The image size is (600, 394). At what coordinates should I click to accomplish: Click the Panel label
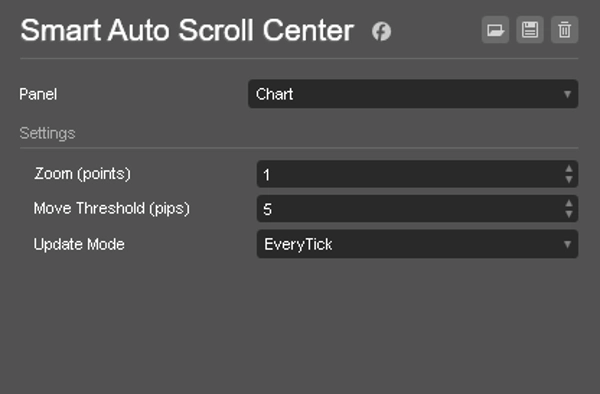click(38, 94)
